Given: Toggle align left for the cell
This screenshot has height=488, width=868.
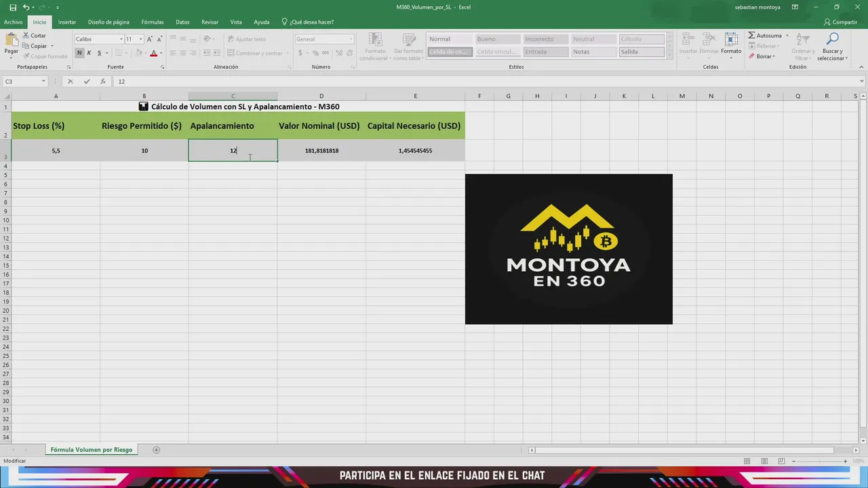Looking at the screenshot, I should click(173, 53).
